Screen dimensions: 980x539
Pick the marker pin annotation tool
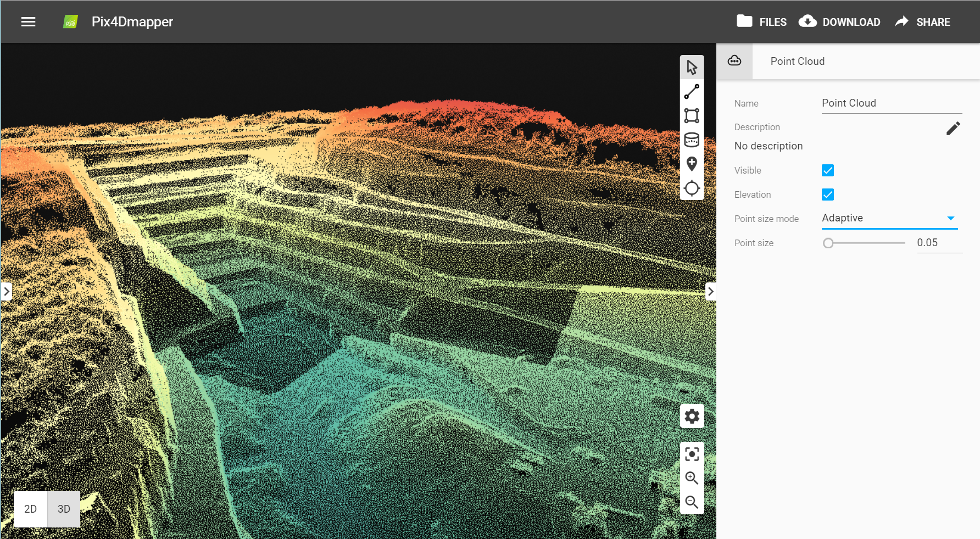pos(692,164)
